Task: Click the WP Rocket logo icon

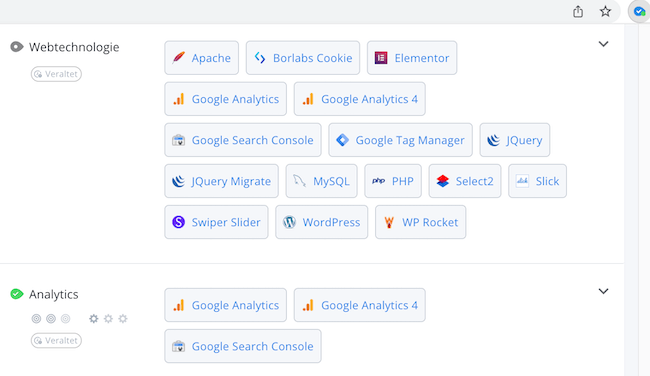Action: click(x=389, y=222)
